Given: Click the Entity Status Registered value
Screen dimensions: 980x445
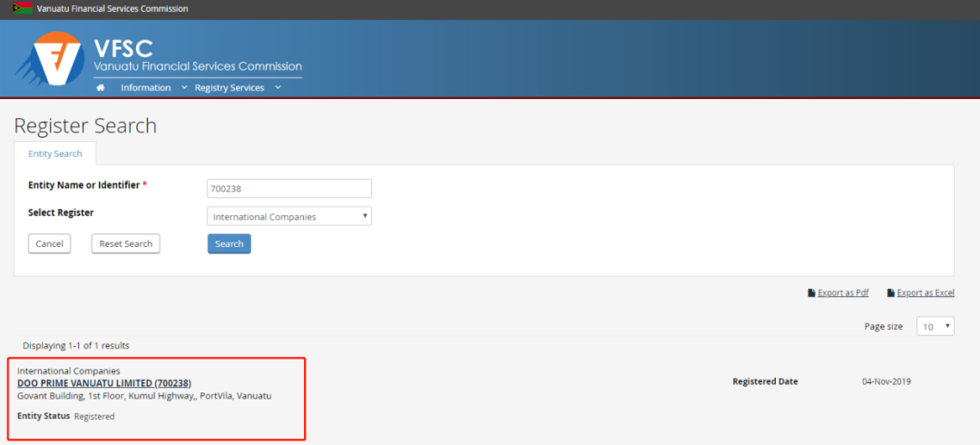Looking at the screenshot, I should pyautogui.click(x=94, y=416).
